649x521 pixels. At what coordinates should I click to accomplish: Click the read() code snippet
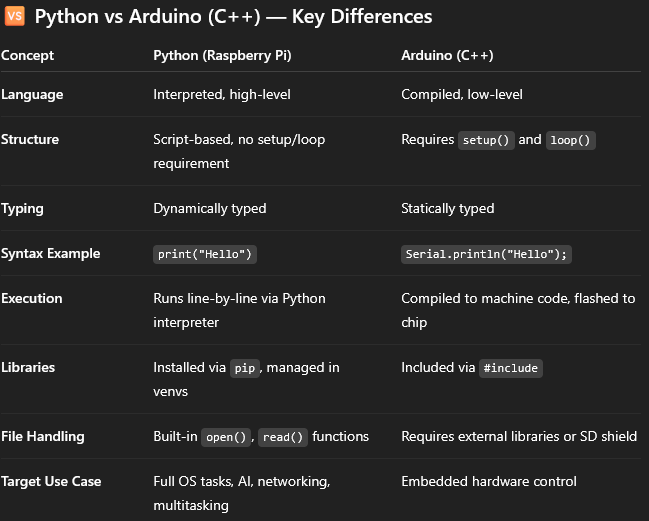pyautogui.click(x=283, y=437)
